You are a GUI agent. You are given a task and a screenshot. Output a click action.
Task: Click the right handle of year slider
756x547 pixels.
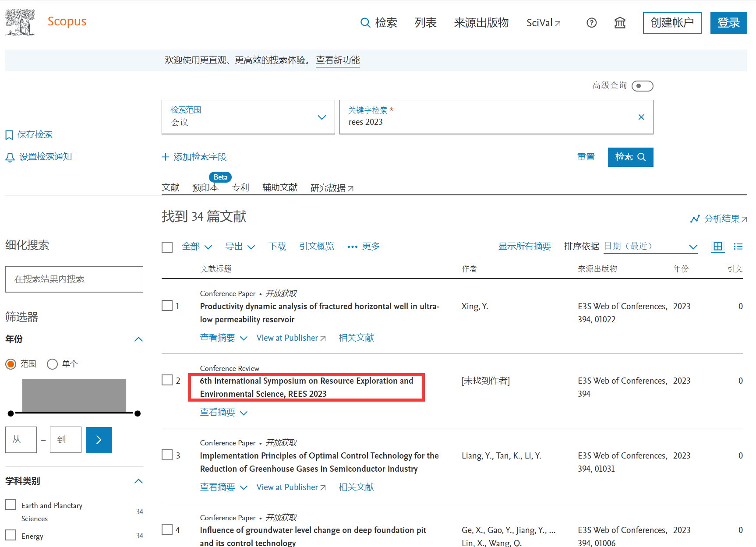pos(138,413)
